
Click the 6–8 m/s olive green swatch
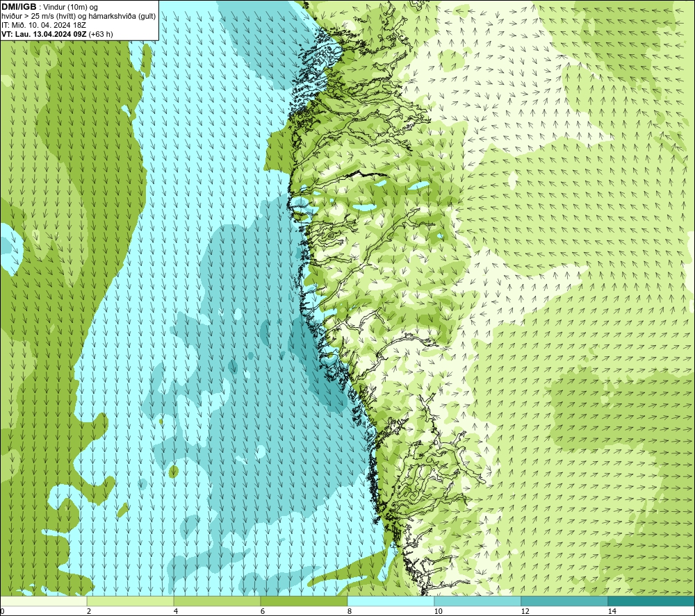click(x=304, y=601)
